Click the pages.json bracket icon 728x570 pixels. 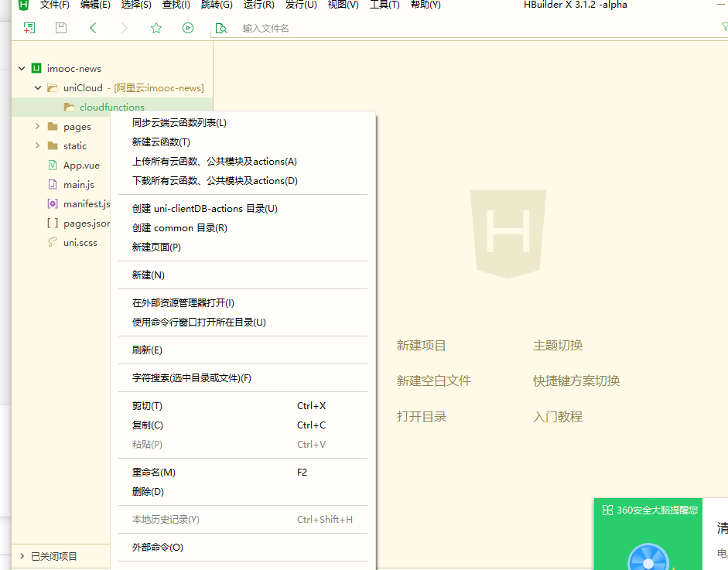[x=53, y=224]
